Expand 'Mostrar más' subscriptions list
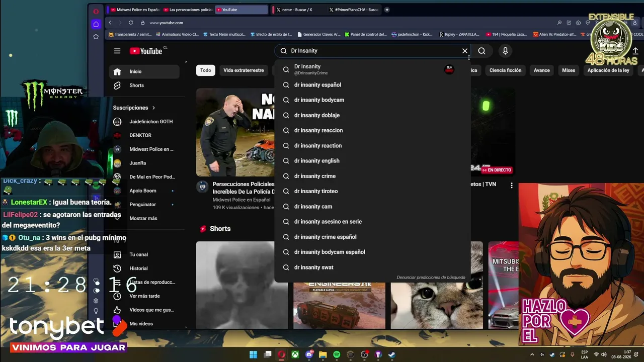The height and width of the screenshot is (362, 644). coord(144,218)
